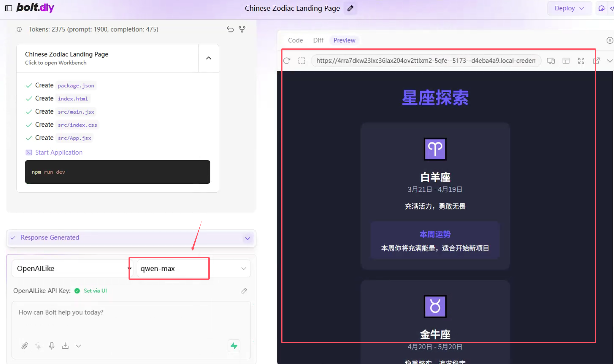The height and width of the screenshot is (364, 614).
Task: Export chat with the download icon
Action: [65, 346]
